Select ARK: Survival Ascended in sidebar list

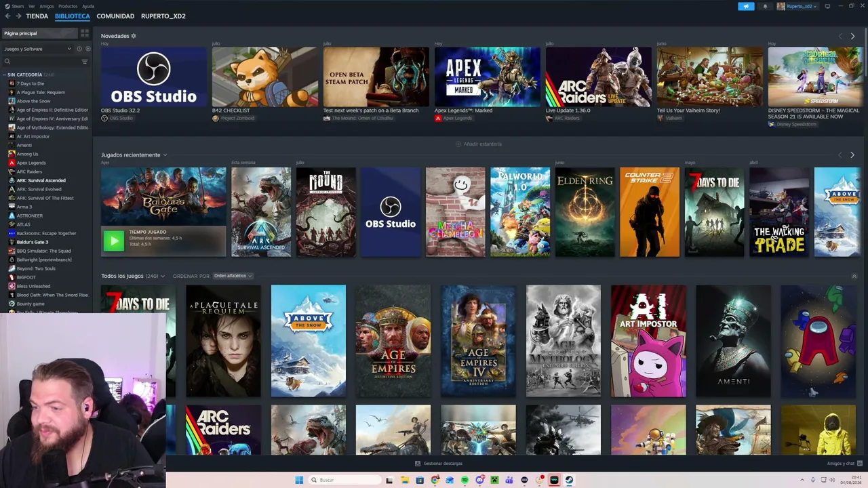tap(41, 180)
